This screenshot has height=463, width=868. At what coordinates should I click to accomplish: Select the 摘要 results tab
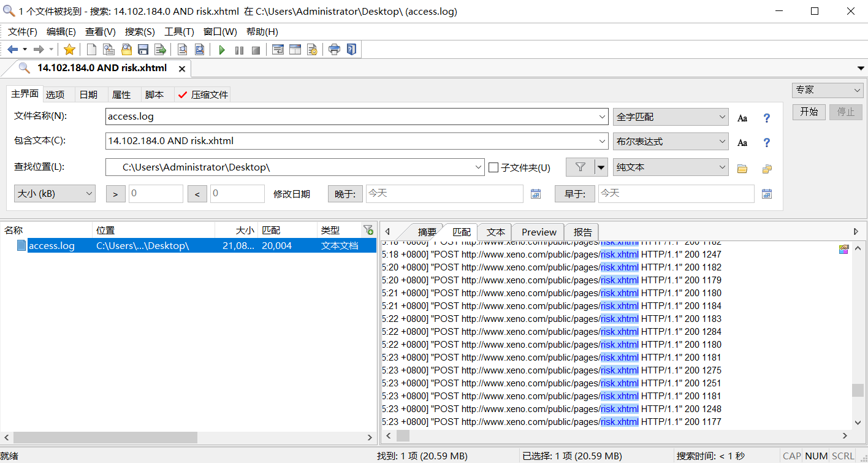point(427,232)
